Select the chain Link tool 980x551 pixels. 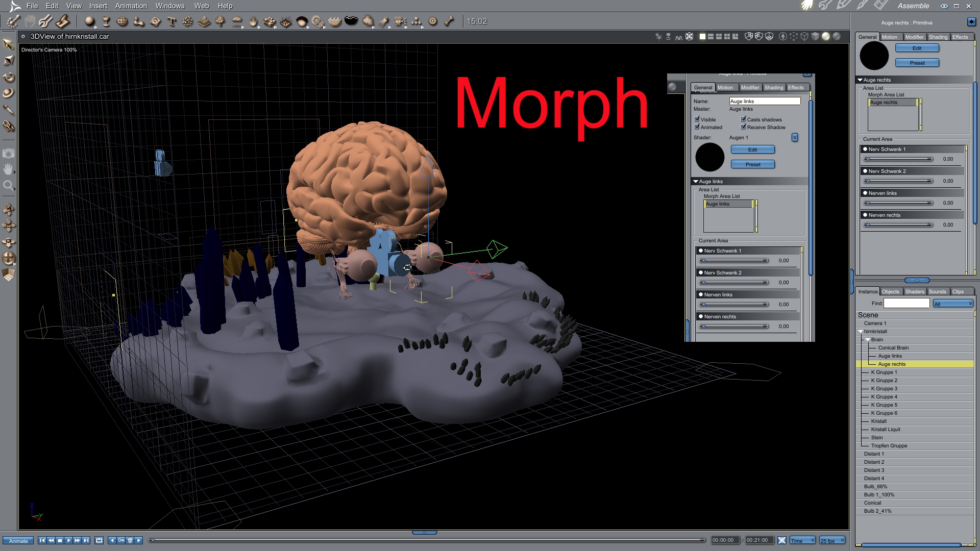pyautogui.click(x=9, y=127)
